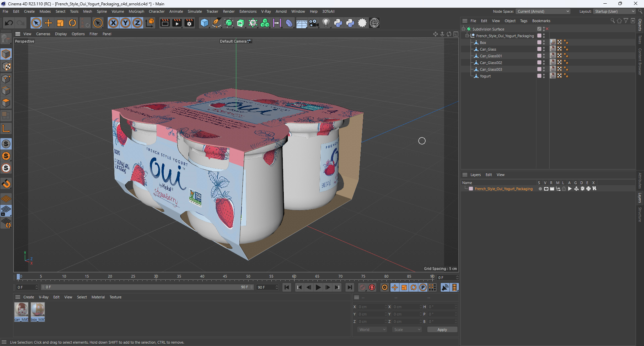Select the Scale tool

60,23
